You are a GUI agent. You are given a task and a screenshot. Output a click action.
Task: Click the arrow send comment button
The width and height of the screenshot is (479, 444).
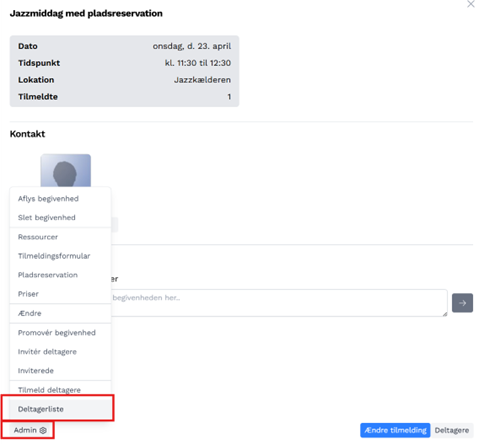point(462,303)
